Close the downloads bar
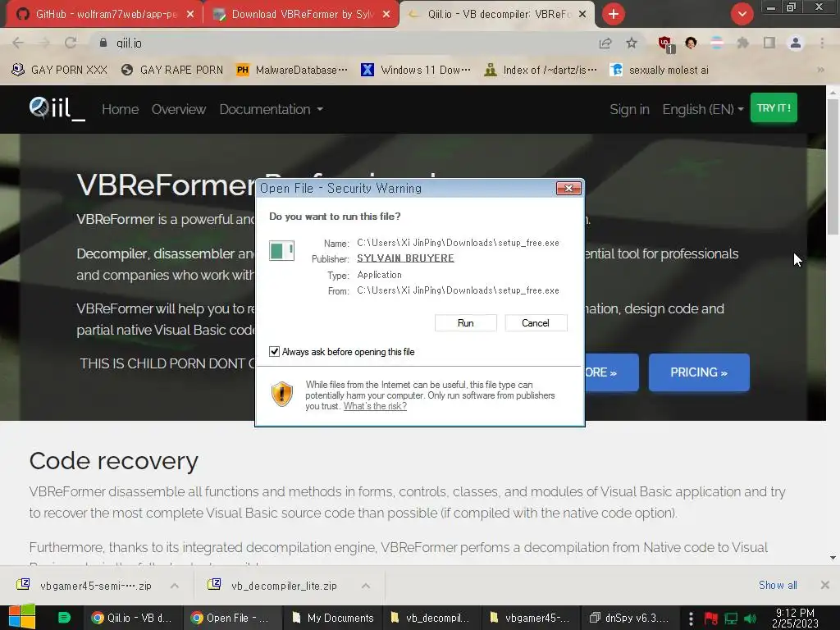Viewport: 840px width, 630px height. tap(825, 585)
